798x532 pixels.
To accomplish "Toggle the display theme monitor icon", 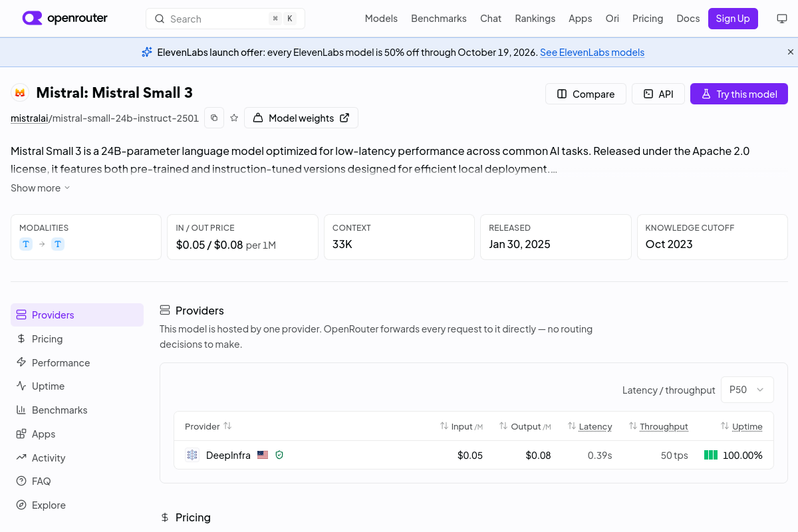I will tap(782, 19).
